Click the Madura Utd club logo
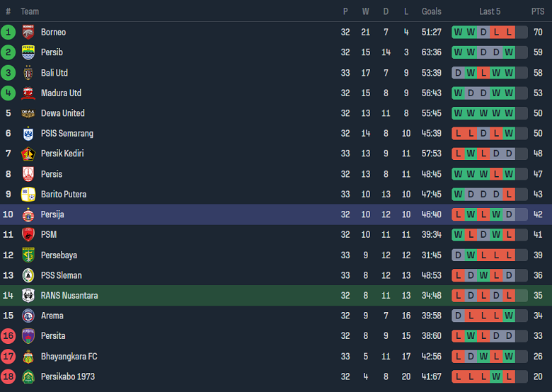Viewport: 552px width, 392px height. pyautogui.click(x=28, y=93)
